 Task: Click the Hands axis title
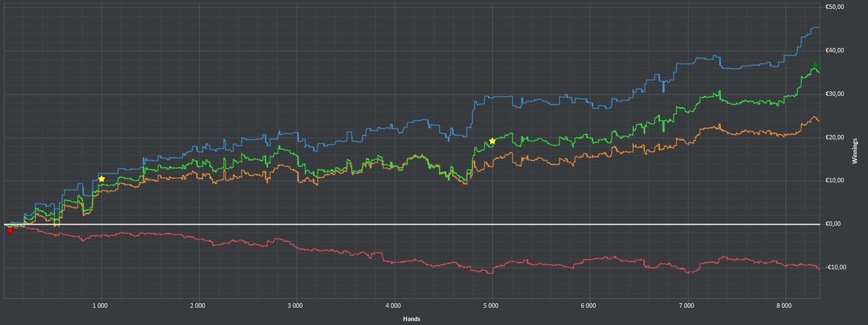pos(411,319)
